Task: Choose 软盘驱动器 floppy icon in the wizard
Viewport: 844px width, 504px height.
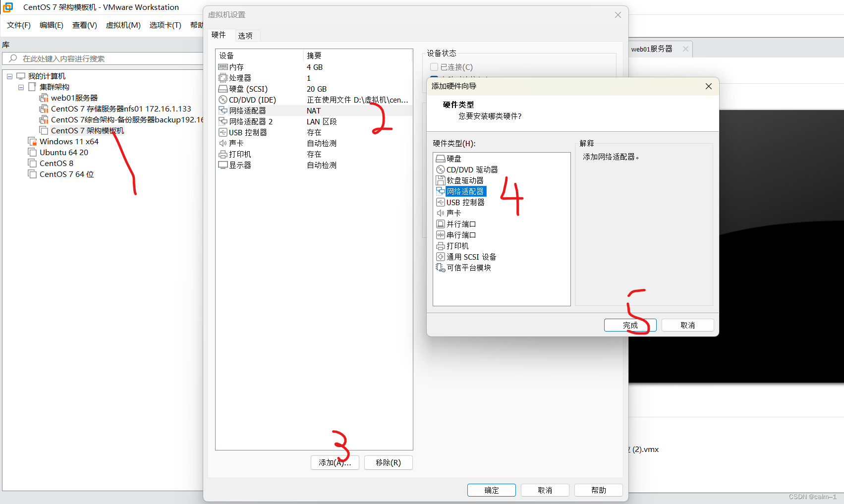Action: click(440, 180)
